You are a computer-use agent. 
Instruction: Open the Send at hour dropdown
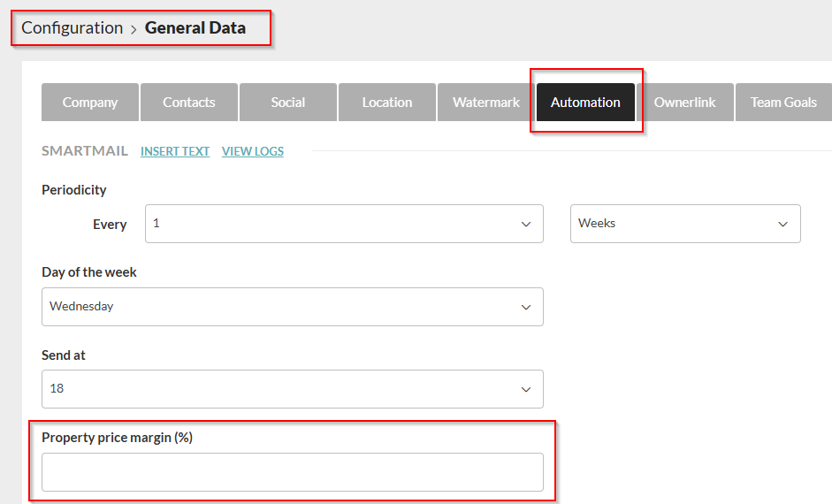click(x=293, y=389)
